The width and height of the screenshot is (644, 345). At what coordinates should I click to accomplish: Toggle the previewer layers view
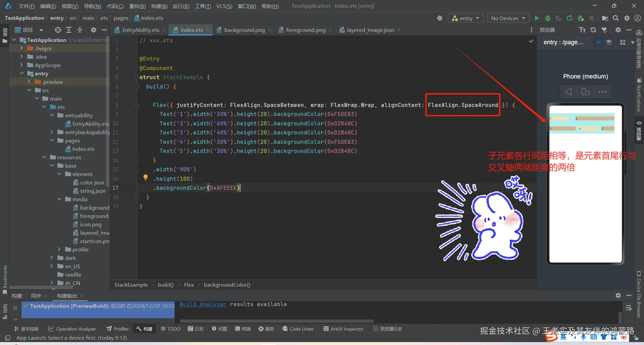[609, 42]
